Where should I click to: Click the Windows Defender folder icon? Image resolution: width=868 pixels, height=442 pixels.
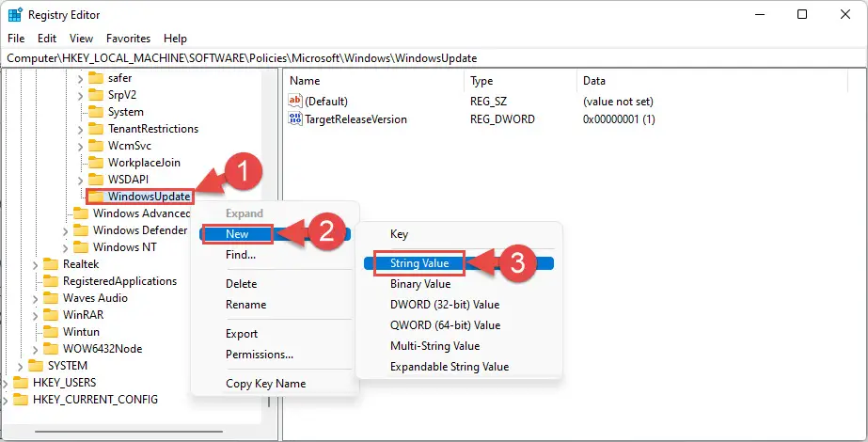click(81, 229)
